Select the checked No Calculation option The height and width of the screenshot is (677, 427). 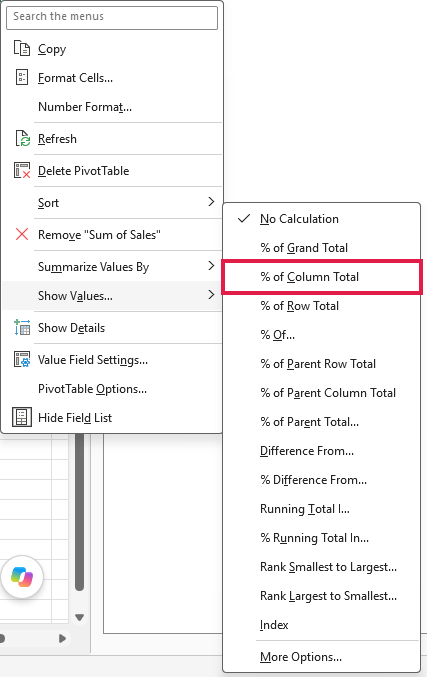click(x=321, y=219)
